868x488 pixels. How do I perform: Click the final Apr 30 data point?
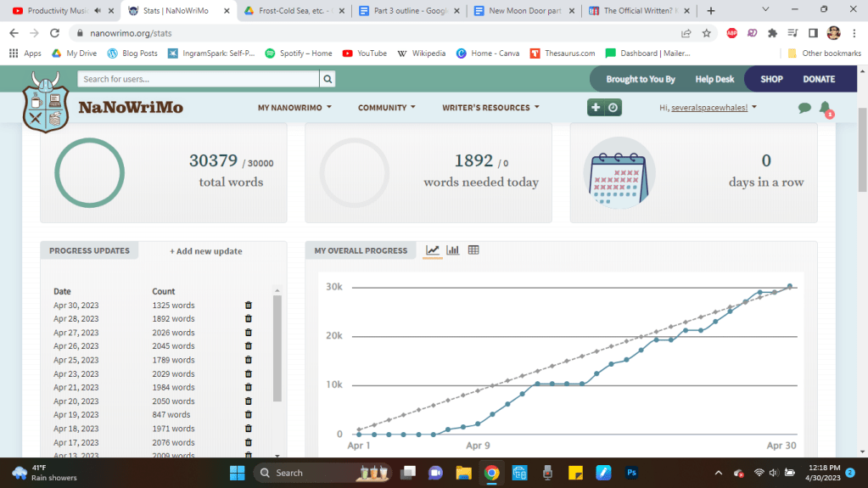[790, 286]
